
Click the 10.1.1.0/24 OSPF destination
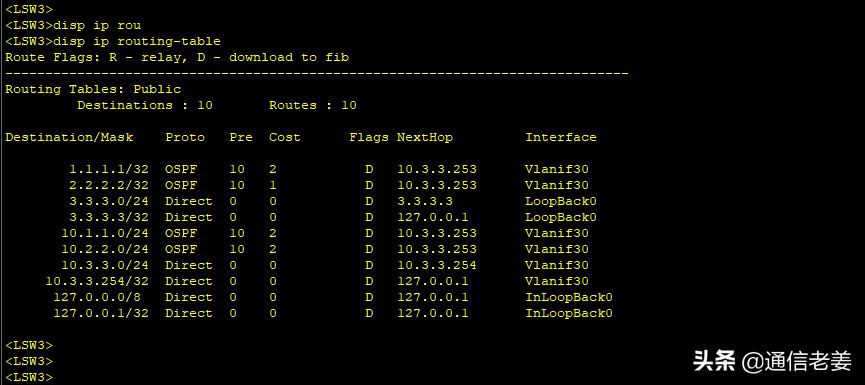[105, 233]
